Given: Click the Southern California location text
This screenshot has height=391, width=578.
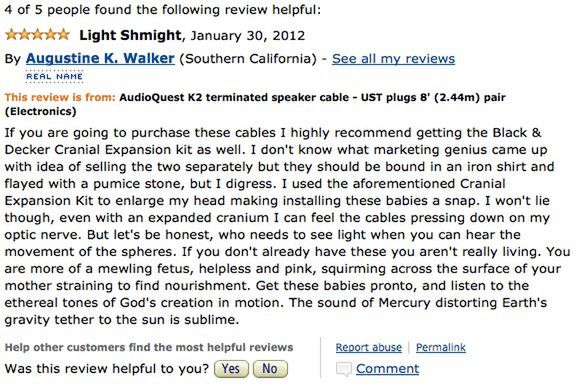Looking at the screenshot, I should (248, 59).
